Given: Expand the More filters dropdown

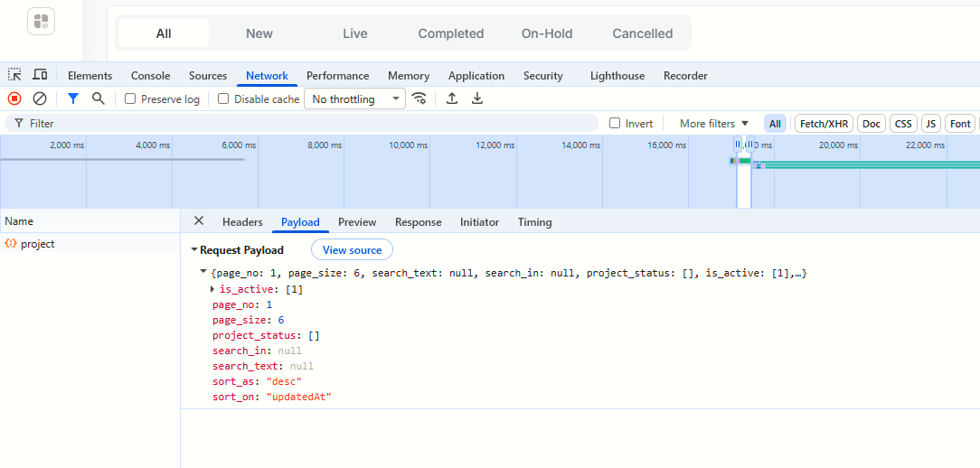Looking at the screenshot, I should (x=714, y=123).
